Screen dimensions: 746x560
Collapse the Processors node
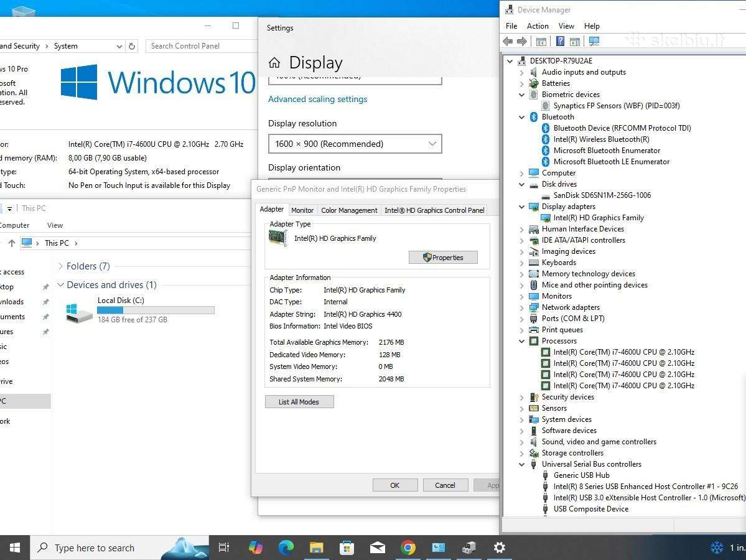522,341
